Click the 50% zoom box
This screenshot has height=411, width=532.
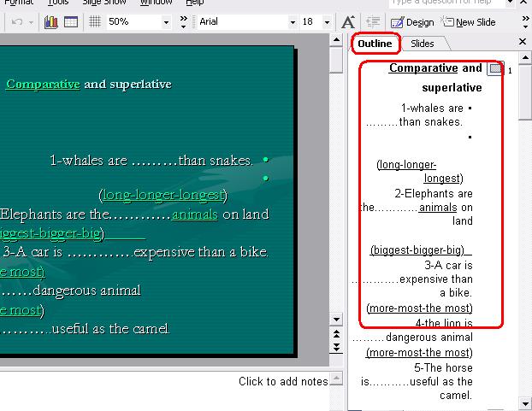(x=133, y=22)
